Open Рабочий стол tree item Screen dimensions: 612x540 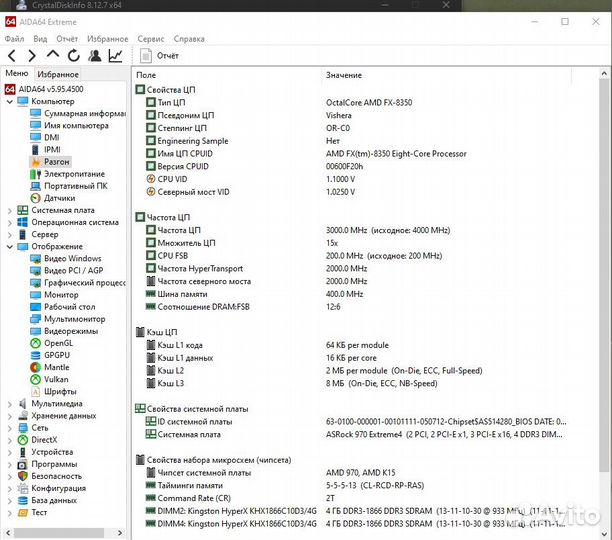tap(63, 307)
